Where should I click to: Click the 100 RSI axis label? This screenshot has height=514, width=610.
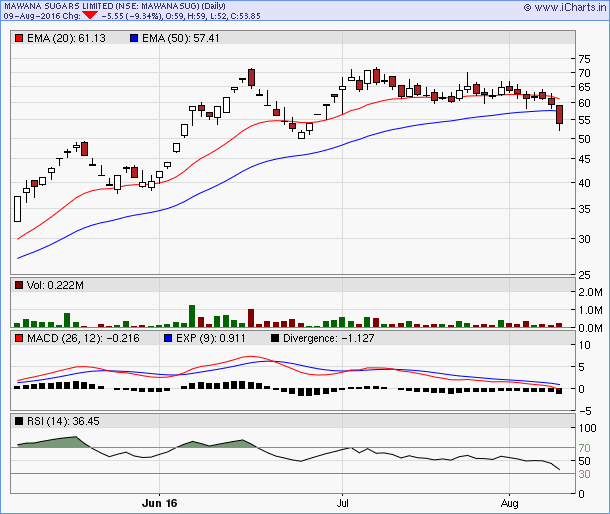pyautogui.click(x=587, y=428)
